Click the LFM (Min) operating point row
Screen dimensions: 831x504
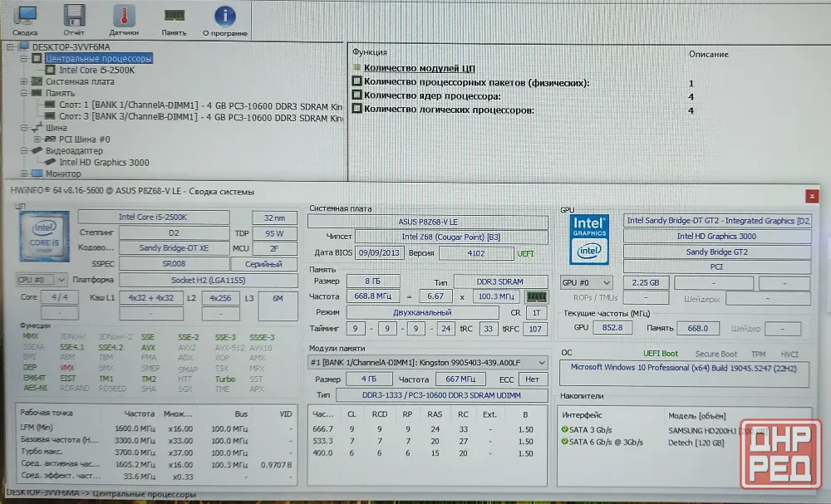point(156,428)
